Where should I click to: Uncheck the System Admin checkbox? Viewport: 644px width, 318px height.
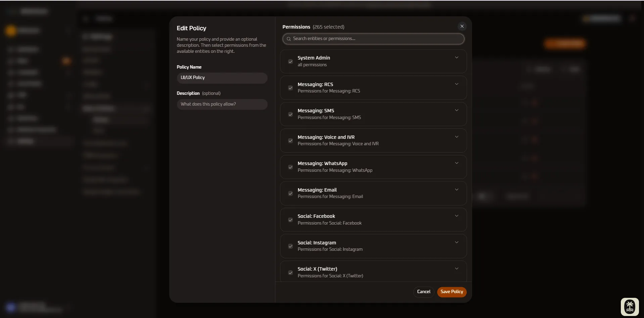point(290,62)
